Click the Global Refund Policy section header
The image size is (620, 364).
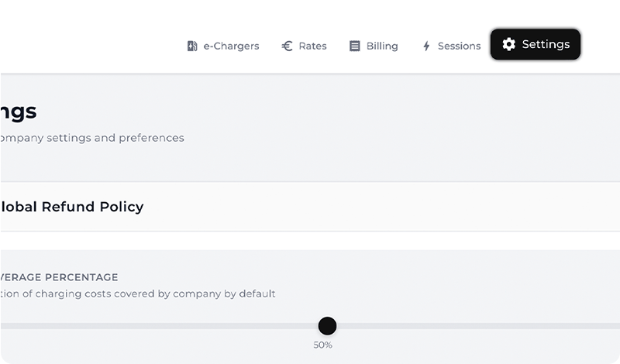72,207
